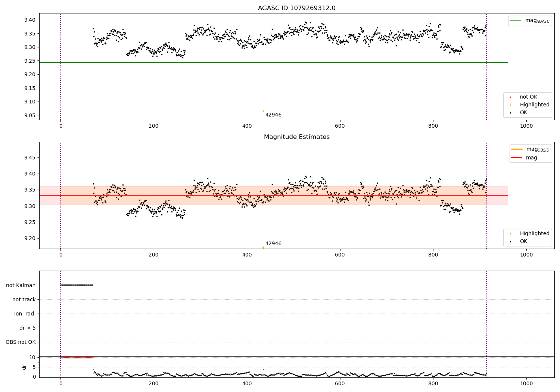Click 'Highlighted' legend entry in middle plot
Viewport: 560px width, 392px height.
pyautogui.click(x=529, y=234)
